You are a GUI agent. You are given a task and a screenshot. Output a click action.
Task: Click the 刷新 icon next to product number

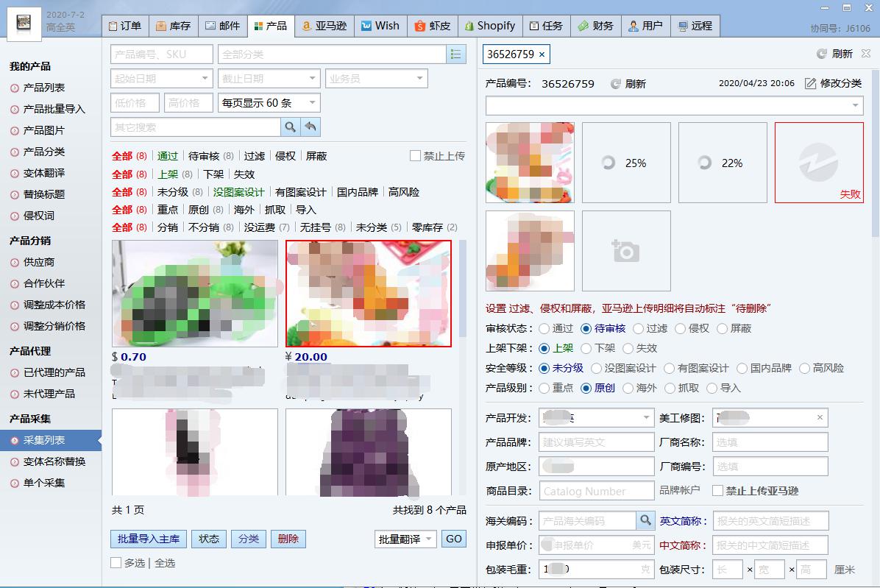click(616, 84)
